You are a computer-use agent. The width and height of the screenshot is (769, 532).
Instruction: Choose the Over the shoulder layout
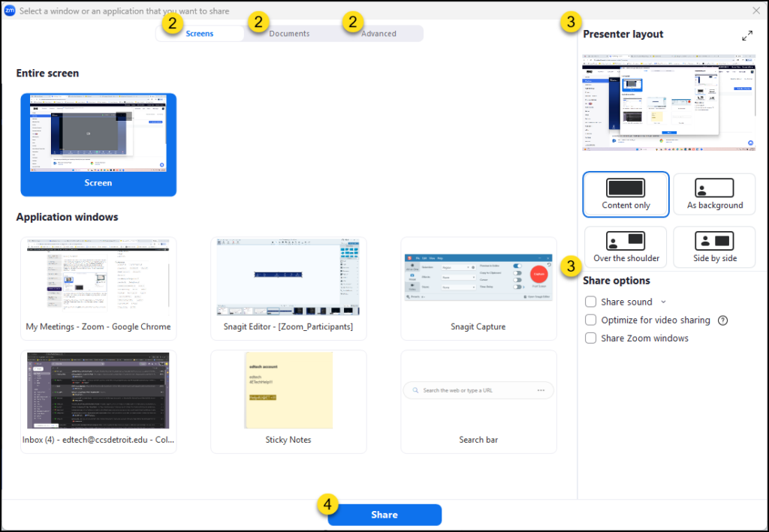626,247
